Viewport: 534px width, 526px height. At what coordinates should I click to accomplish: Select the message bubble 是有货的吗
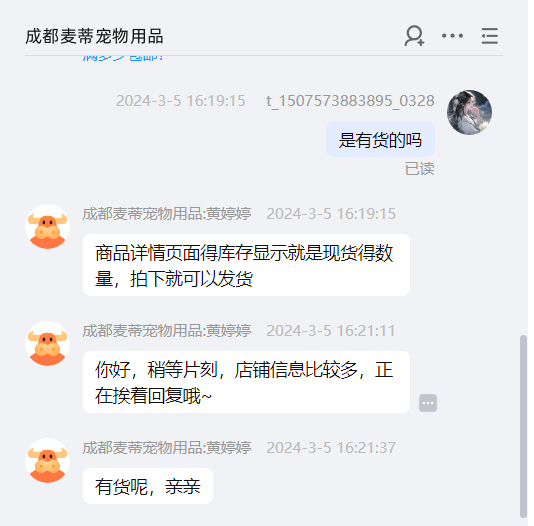point(380,140)
